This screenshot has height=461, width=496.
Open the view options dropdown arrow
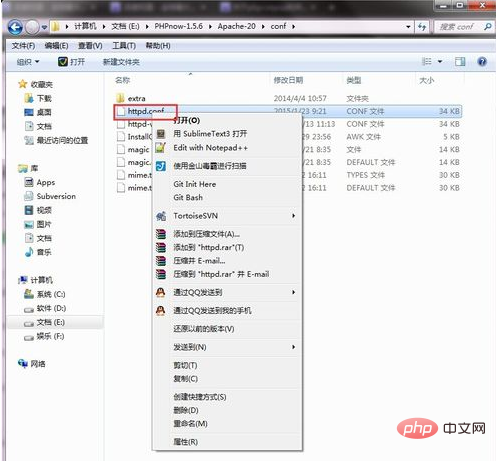click(x=440, y=62)
